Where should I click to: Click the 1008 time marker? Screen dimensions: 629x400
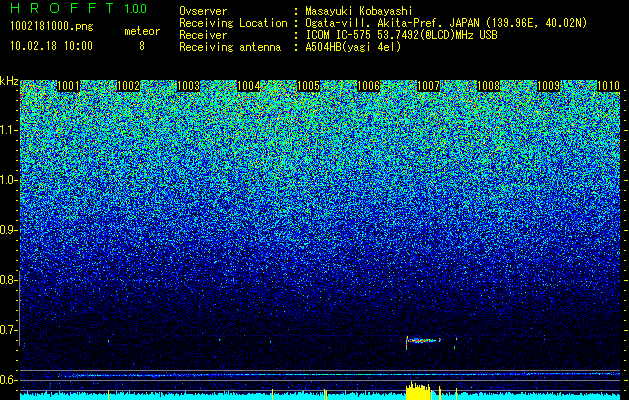[488, 86]
